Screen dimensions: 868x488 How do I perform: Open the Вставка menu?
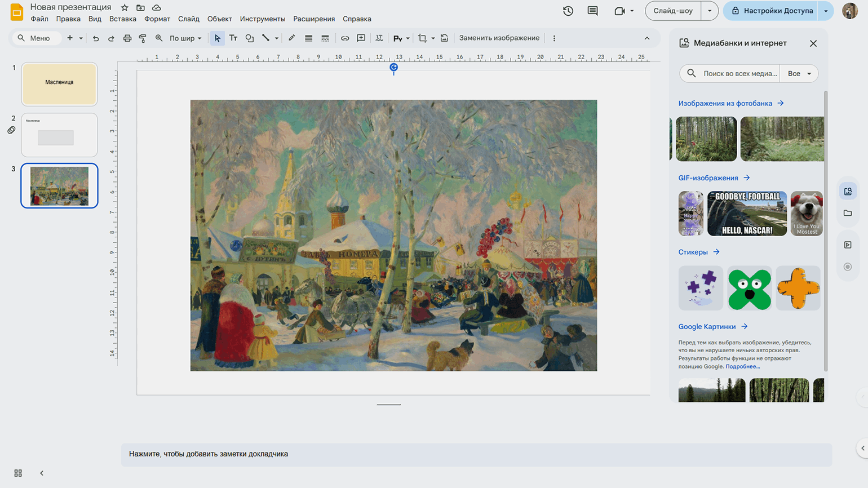click(x=123, y=19)
